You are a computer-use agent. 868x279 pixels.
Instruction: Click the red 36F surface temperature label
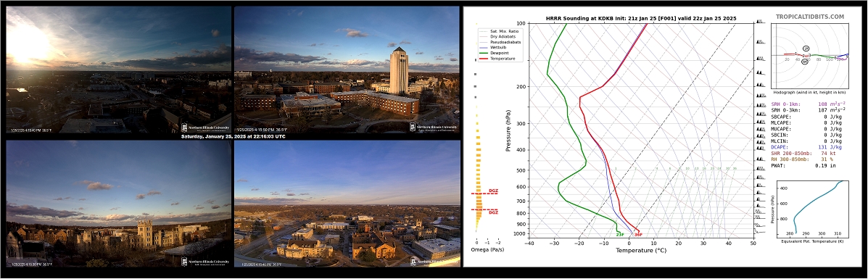point(637,235)
